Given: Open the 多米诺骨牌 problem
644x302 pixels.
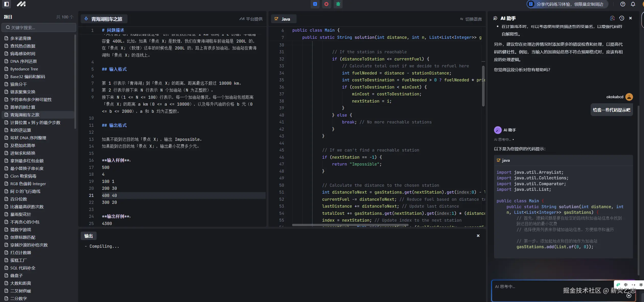Looking at the screenshot, I should pyautogui.click(x=20, y=38).
